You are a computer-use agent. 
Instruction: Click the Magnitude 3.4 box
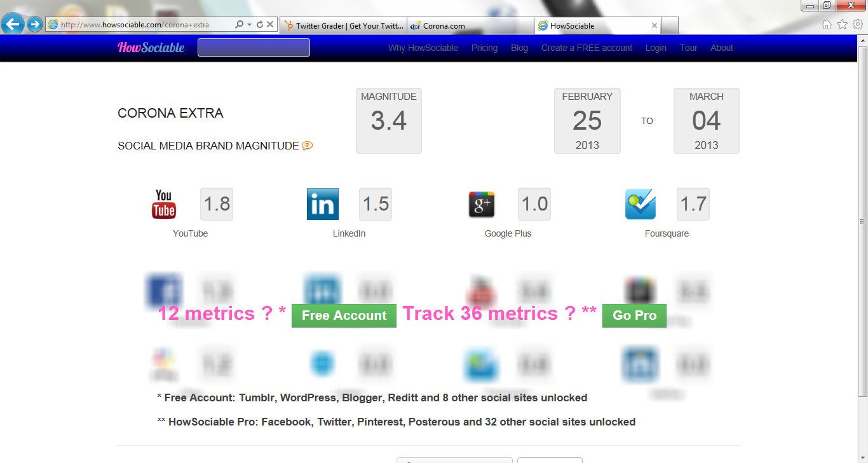389,121
